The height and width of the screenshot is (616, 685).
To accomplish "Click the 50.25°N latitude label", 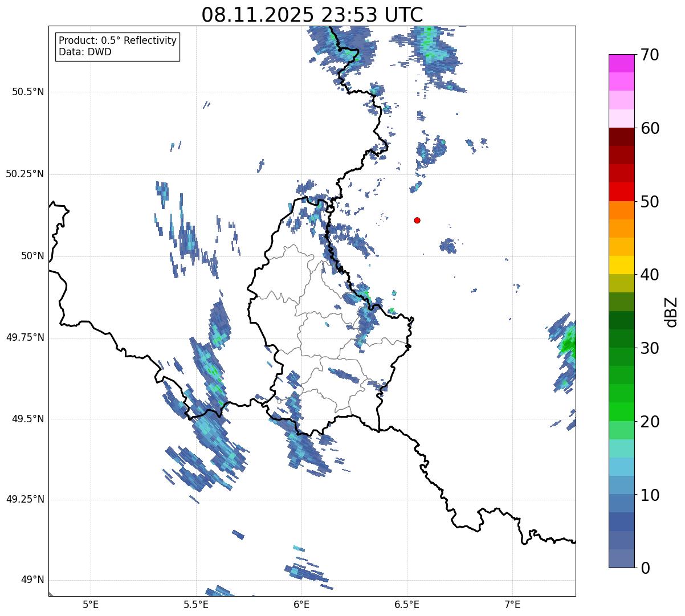I will 25,174.
